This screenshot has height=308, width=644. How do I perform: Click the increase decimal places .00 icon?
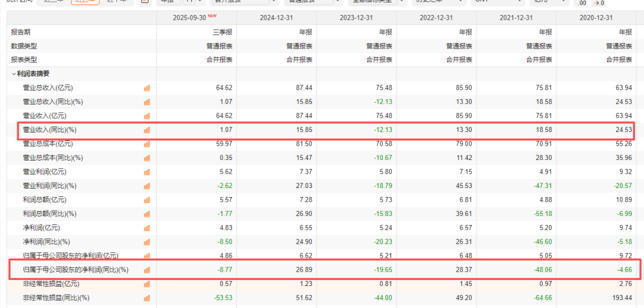[x=582, y=4]
